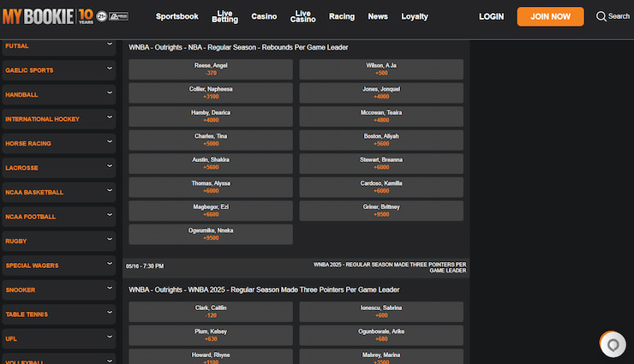Click the 21+ age badge icon
The height and width of the screenshot is (364, 634).
pyautogui.click(x=102, y=15)
